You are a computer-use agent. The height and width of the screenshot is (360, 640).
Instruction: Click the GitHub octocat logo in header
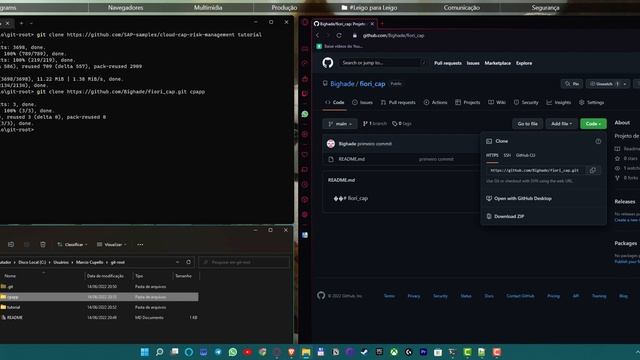[x=328, y=63]
